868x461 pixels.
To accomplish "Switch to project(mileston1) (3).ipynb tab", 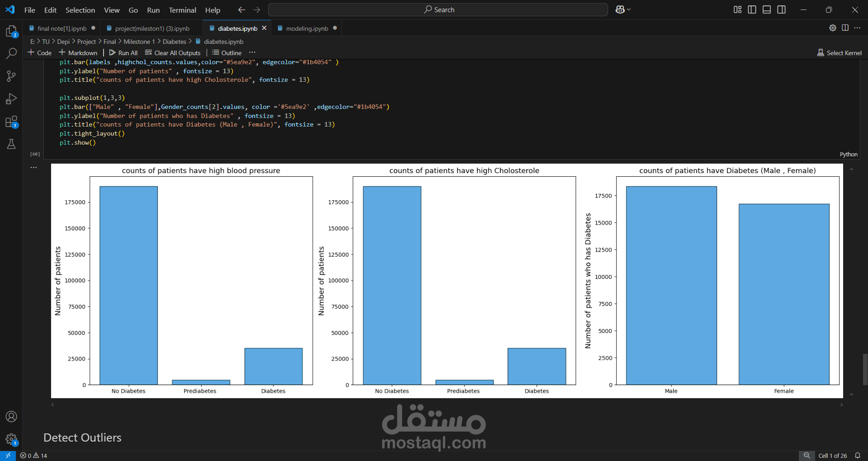I will (152, 28).
